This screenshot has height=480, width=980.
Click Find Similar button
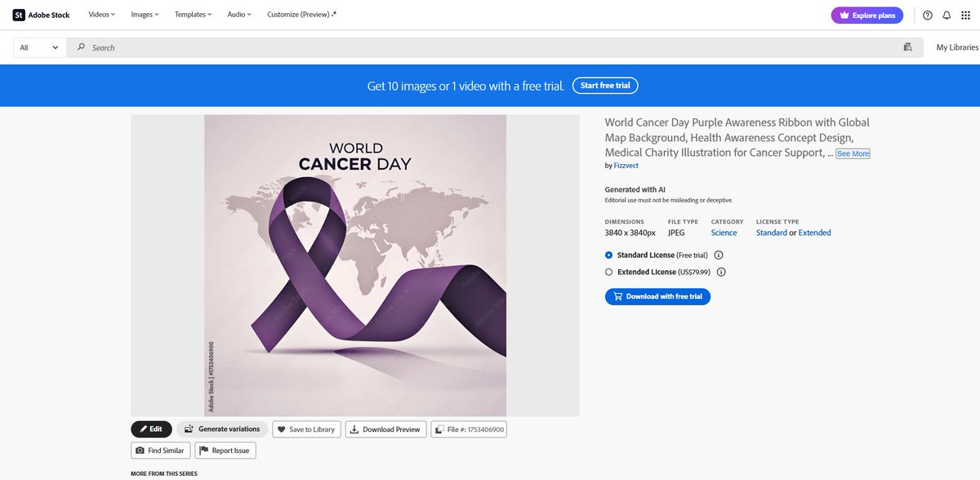click(161, 450)
